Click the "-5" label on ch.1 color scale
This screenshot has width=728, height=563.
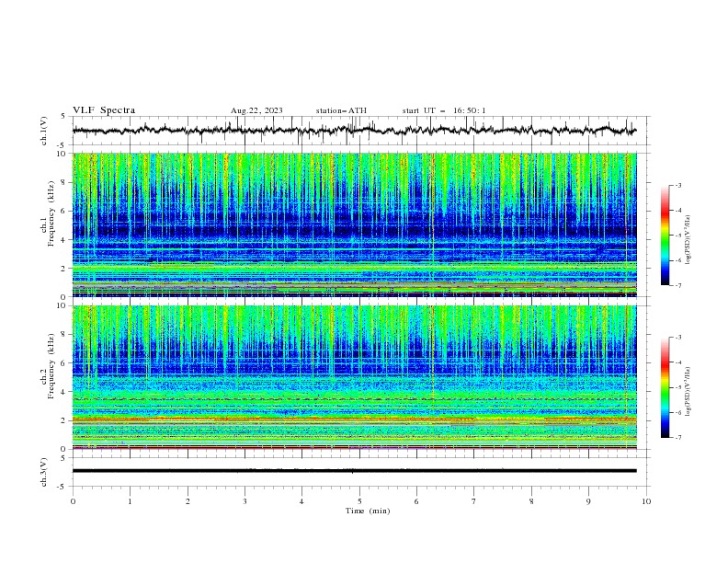pos(677,236)
